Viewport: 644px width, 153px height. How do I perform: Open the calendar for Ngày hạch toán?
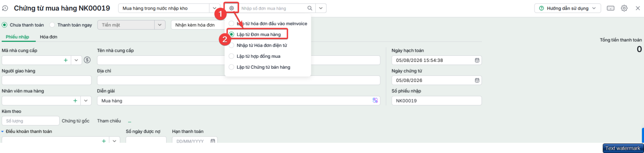tap(477, 60)
